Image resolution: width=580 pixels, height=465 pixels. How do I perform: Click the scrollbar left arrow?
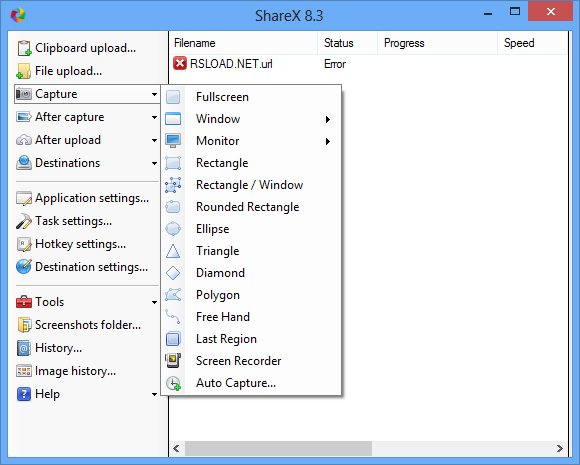176,448
